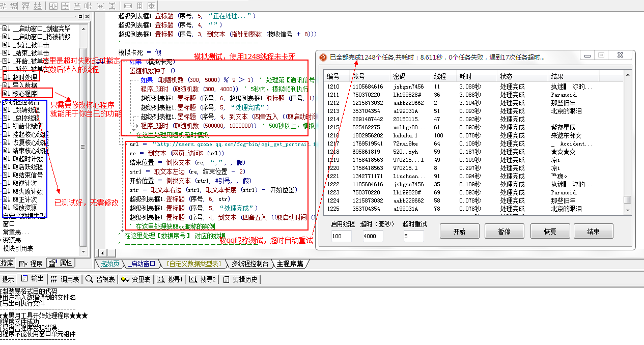Focus the 启用线程 input field
The height and width of the screenshot is (345, 644).
click(x=341, y=236)
